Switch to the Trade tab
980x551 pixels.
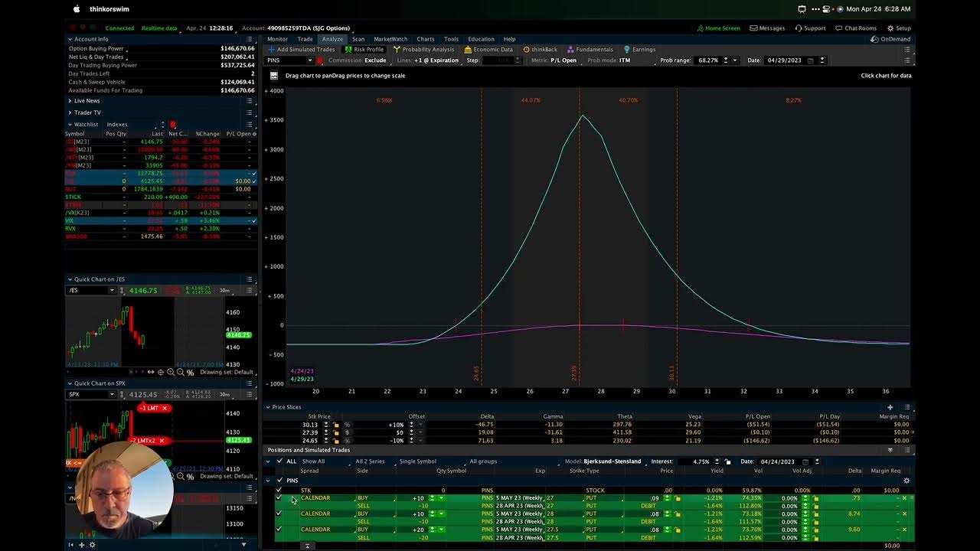point(305,39)
